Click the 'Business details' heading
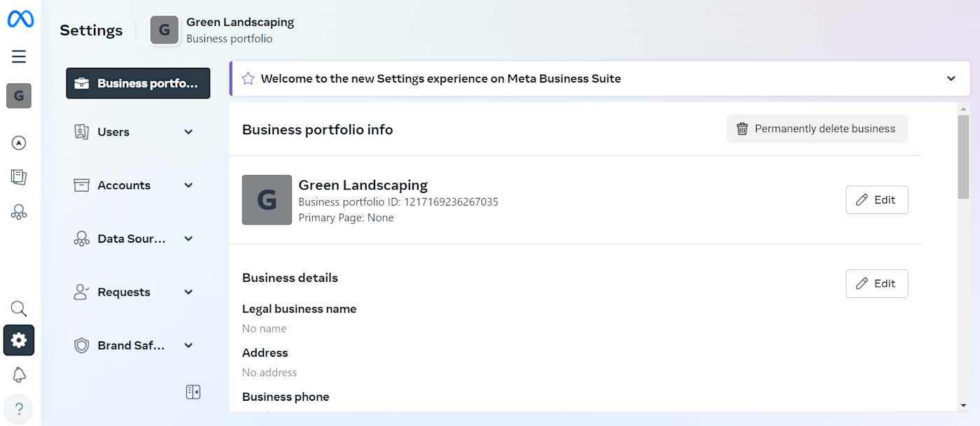 point(290,278)
